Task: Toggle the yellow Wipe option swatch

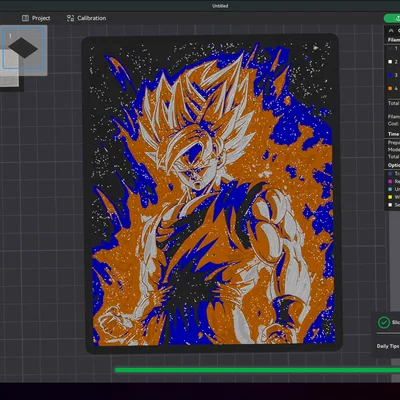Action: point(390,197)
